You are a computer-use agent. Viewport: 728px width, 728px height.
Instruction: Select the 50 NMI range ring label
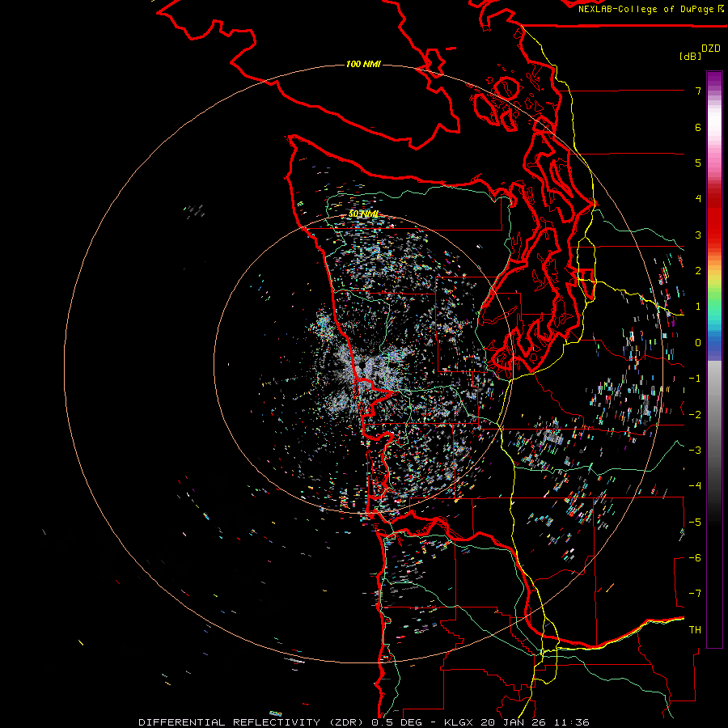(363, 214)
